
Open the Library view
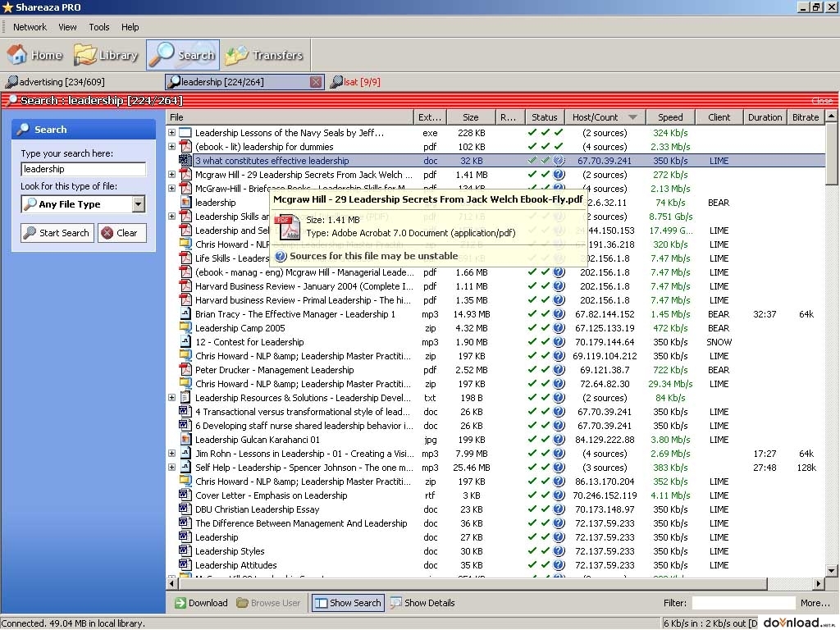[106, 55]
